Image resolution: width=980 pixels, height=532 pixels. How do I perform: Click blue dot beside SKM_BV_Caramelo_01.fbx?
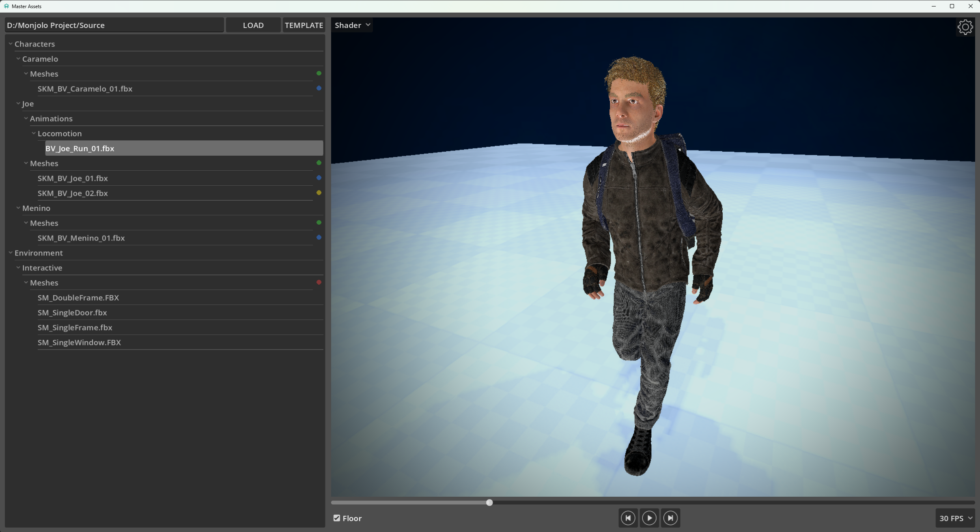point(319,88)
